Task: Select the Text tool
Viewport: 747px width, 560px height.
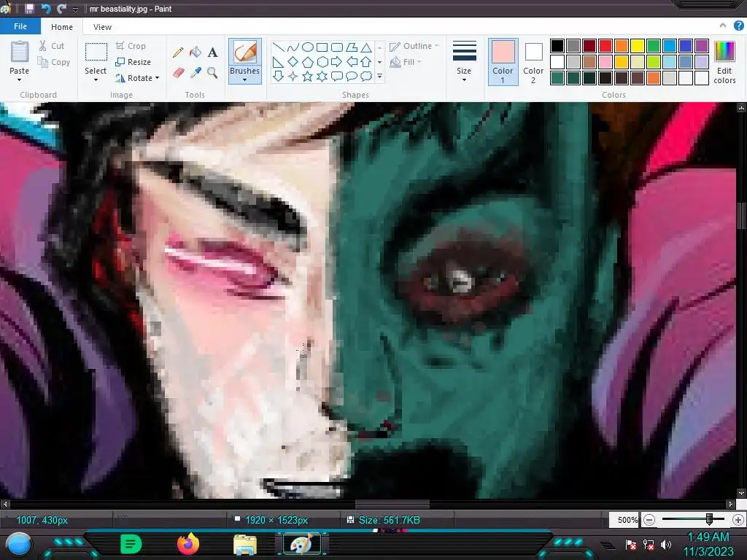Action: pos(212,52)
